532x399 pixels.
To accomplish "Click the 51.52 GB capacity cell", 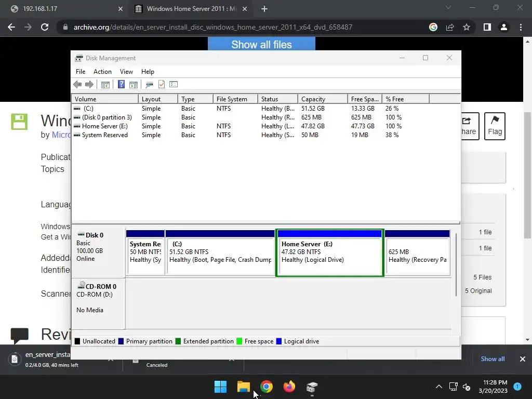I will 313,109.
